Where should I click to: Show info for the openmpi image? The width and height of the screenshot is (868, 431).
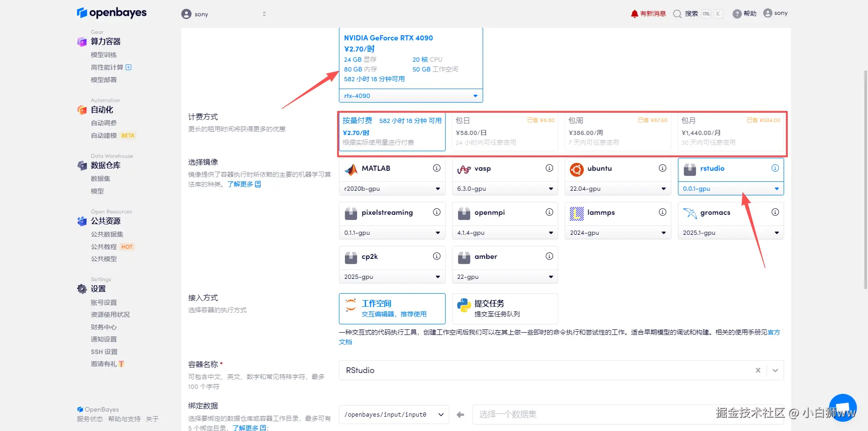coord(549,212)
